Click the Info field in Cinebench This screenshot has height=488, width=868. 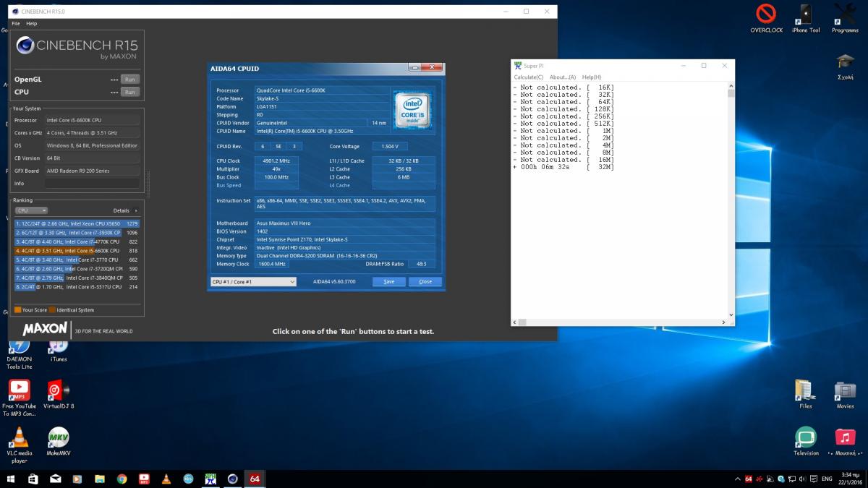[92, 184]
